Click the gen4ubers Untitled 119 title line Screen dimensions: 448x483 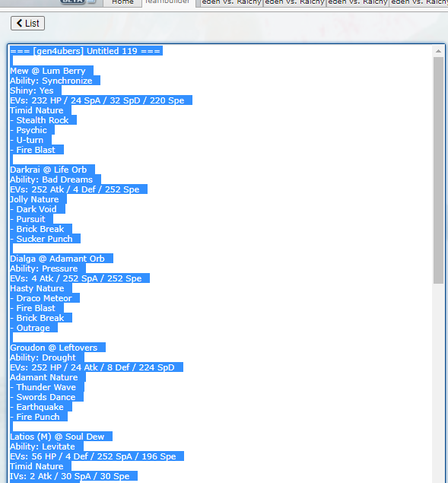85,51
